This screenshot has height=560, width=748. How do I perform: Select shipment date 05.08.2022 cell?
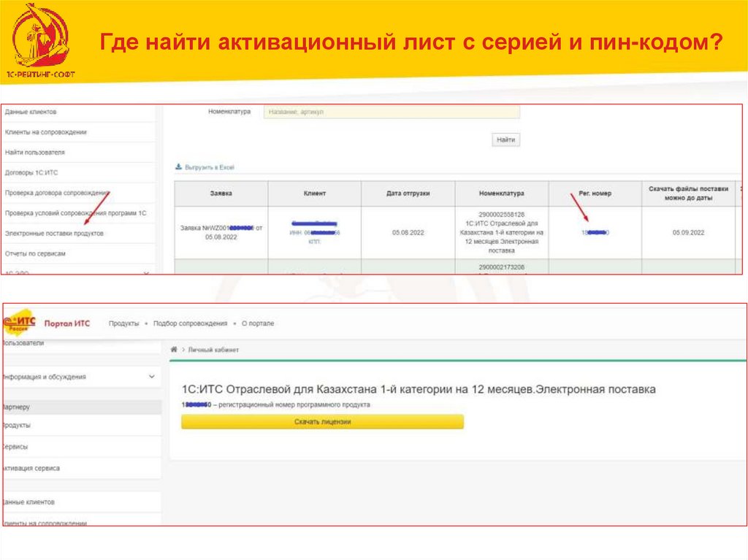click(408, 232)
